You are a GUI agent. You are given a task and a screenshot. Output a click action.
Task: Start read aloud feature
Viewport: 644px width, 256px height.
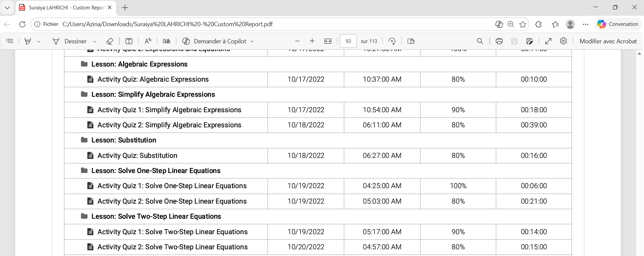pos(148,41)
